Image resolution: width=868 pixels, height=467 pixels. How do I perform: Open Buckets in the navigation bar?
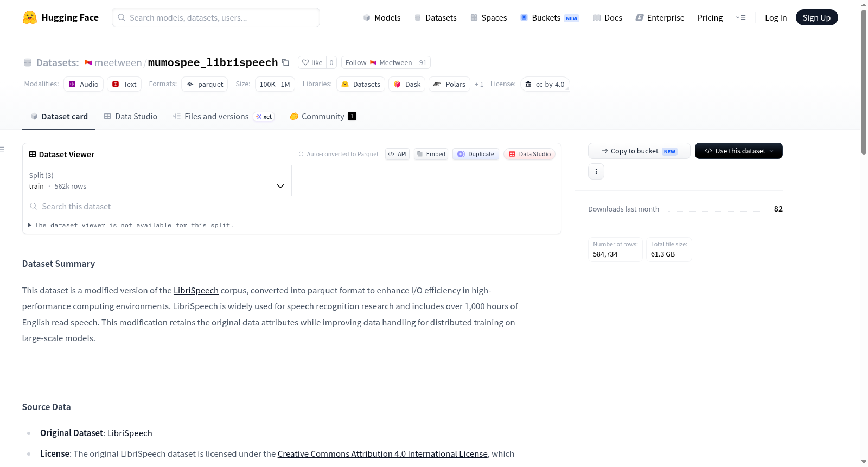(550, 17)
